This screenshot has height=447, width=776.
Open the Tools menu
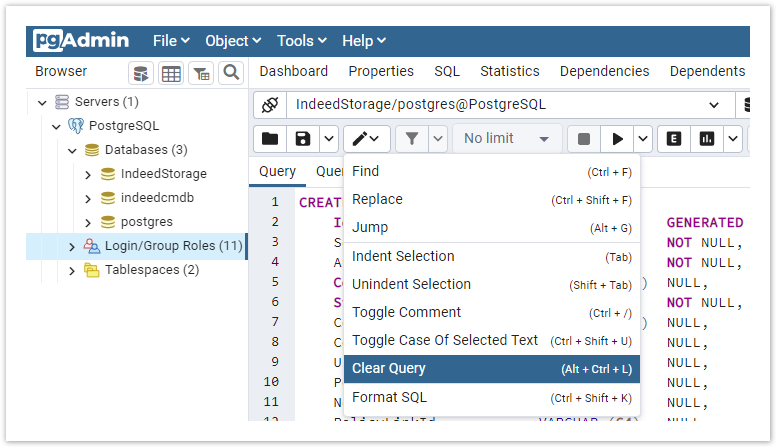tap(302, 41)
